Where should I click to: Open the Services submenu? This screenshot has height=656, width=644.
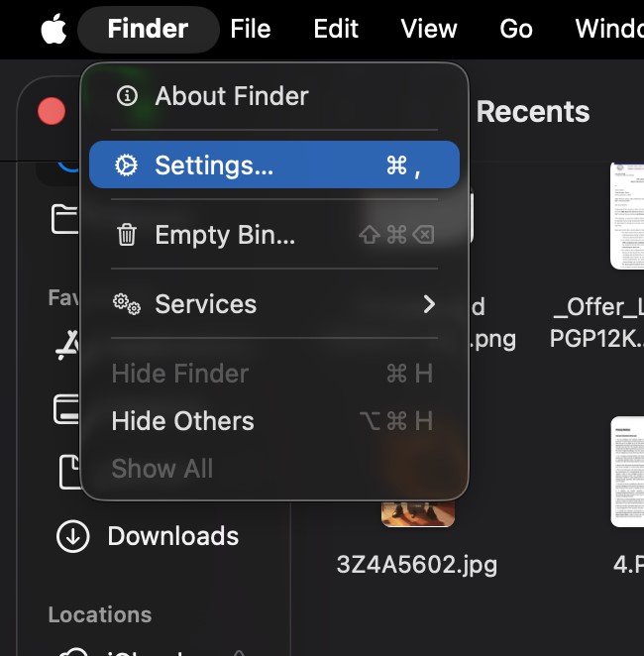click(x=274, y=304)
